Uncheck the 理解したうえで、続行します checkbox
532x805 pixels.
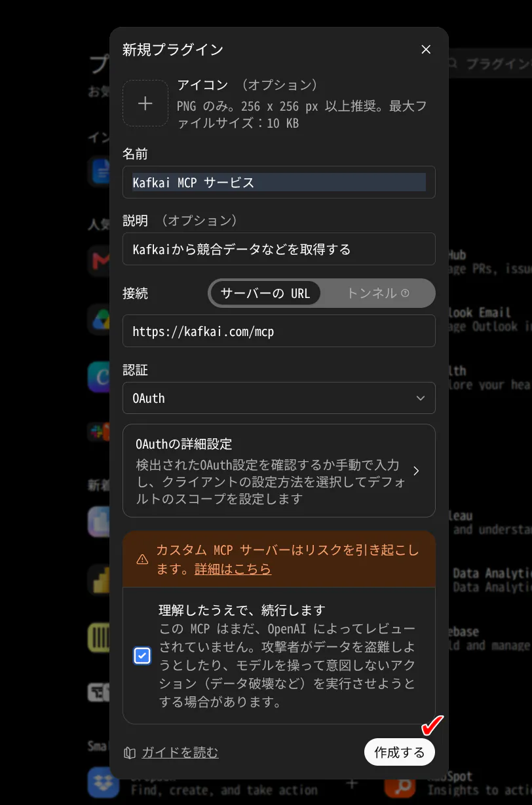tap(142, 656)
